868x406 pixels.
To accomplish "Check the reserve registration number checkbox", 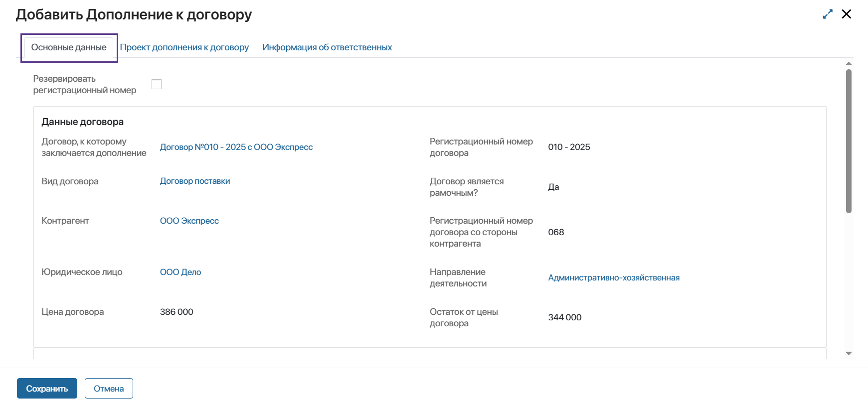I will coord(157,84).
